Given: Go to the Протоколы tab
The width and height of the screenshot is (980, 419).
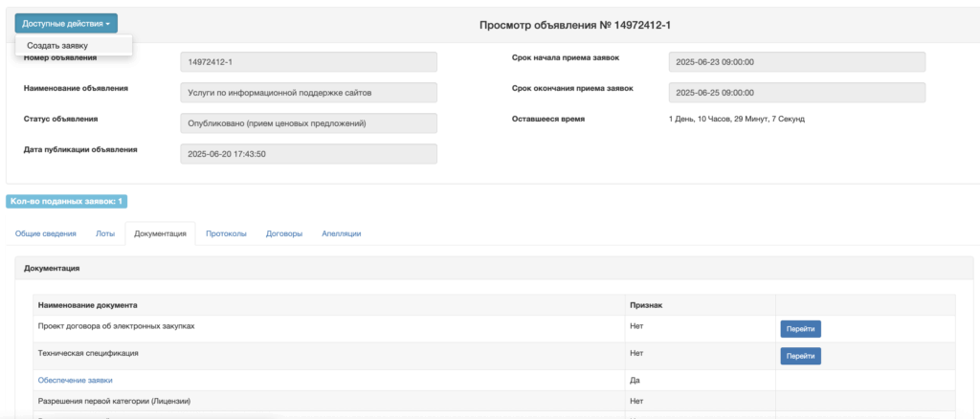Looking at the screenshot, I should [x=226, y=233].
